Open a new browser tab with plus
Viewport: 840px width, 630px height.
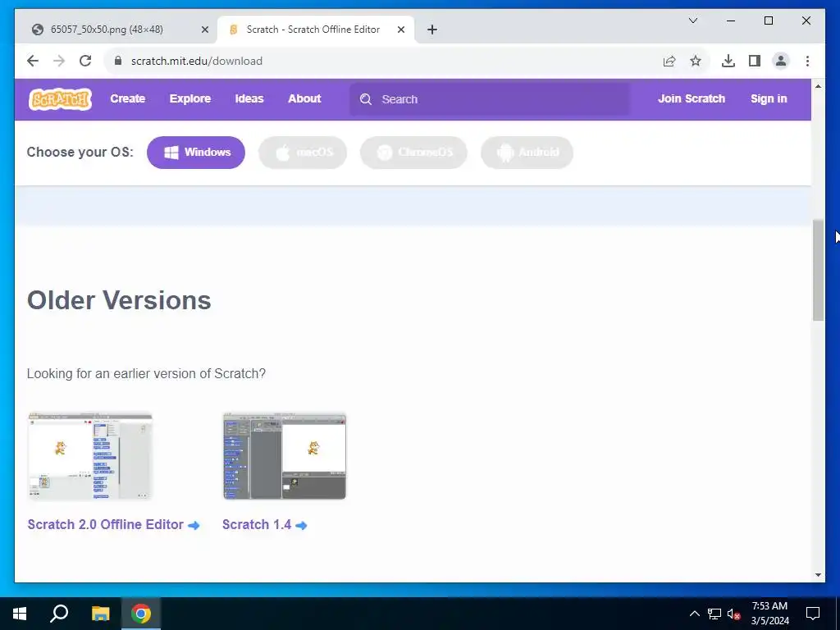click(432, 30)
